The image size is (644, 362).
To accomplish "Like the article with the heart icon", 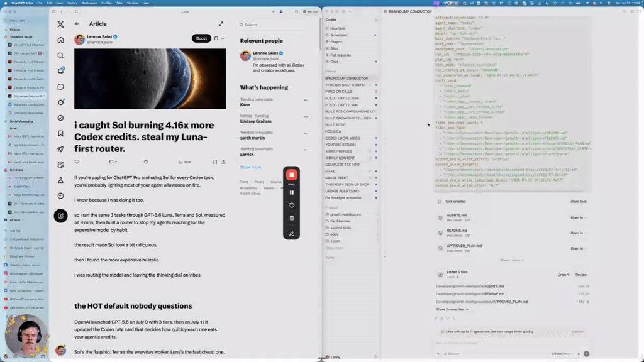I will click(x=146, y=162).
